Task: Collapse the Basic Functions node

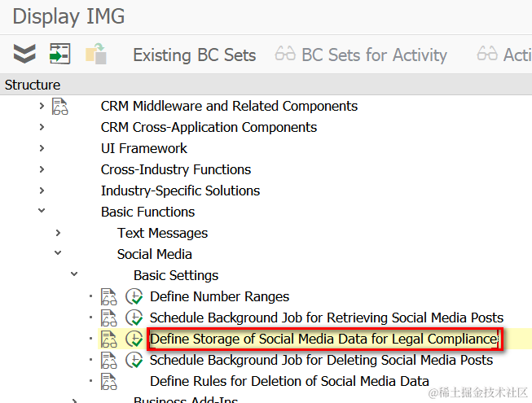Action: pyautogui.click(x=42, y=211)
